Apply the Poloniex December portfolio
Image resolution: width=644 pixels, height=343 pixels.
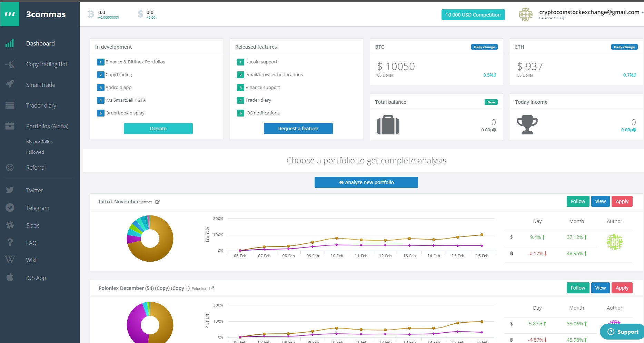(622, 288)
